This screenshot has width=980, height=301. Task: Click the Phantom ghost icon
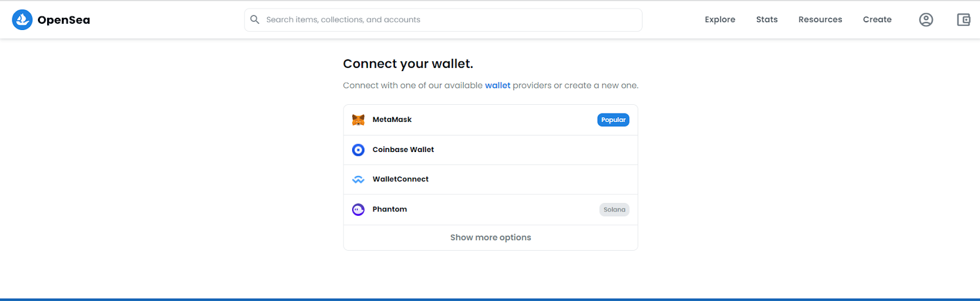[358, 210]
